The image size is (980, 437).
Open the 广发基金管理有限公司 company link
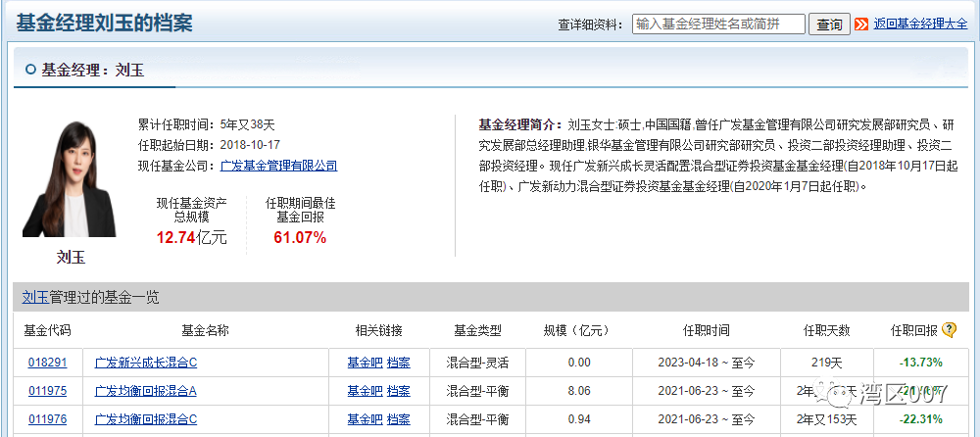tap(278, 166)
